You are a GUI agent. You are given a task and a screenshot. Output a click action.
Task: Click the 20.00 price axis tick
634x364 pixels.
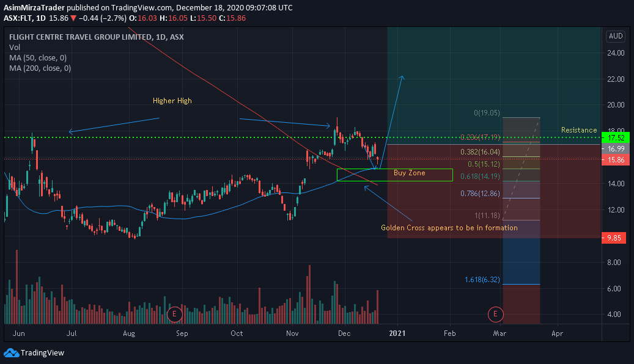[x=616, y=105]
